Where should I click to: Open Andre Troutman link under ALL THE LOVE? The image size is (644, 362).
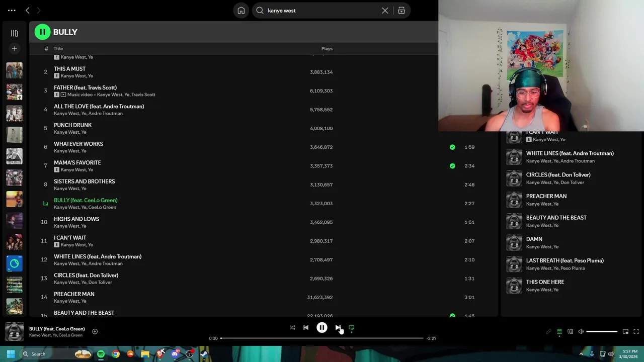[105, 114]
